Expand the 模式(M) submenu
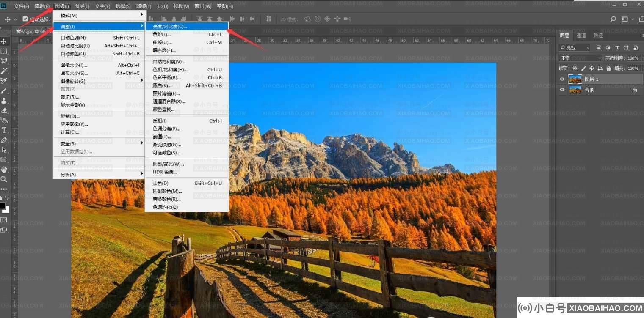This screenshot has width=644, height=318. pyautogui.click(x=98, y=15)
